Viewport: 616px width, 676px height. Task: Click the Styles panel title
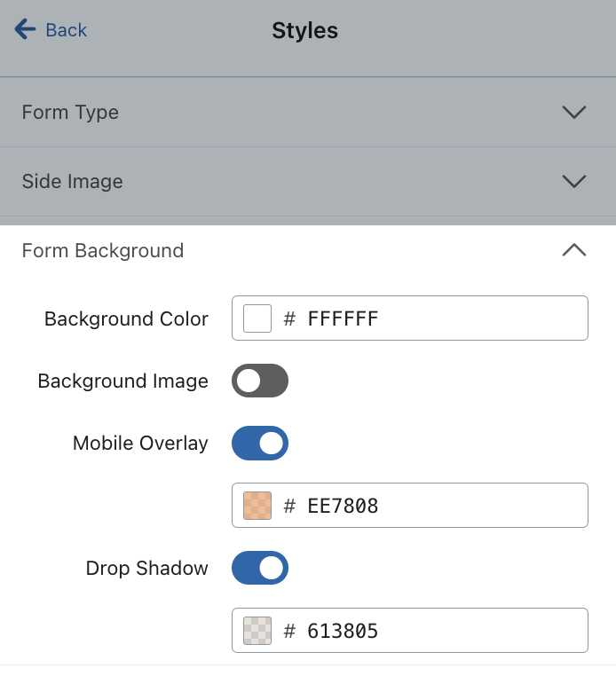305,30
